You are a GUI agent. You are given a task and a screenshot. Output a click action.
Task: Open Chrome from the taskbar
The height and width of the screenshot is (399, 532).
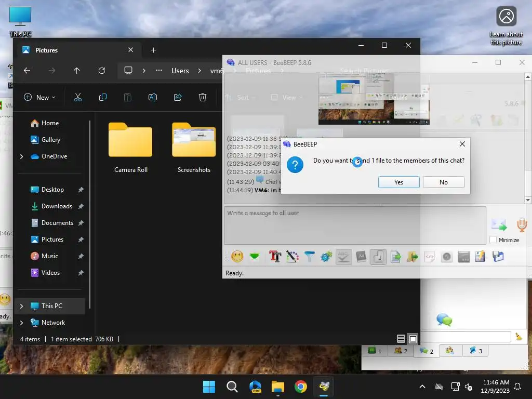coord(301,387)
